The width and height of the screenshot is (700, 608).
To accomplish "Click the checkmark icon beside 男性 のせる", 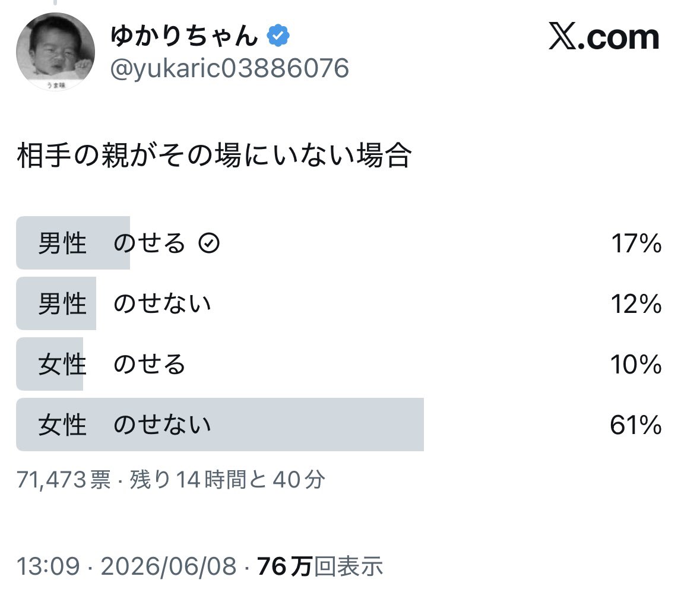I will pyautogui.click(x=209, y=243).
